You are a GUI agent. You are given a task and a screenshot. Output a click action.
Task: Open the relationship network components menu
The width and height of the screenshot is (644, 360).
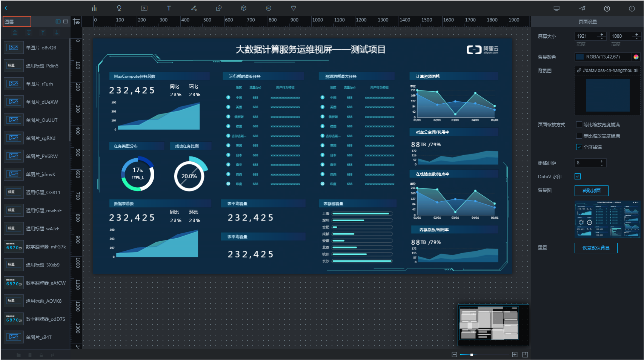[194, 8]
